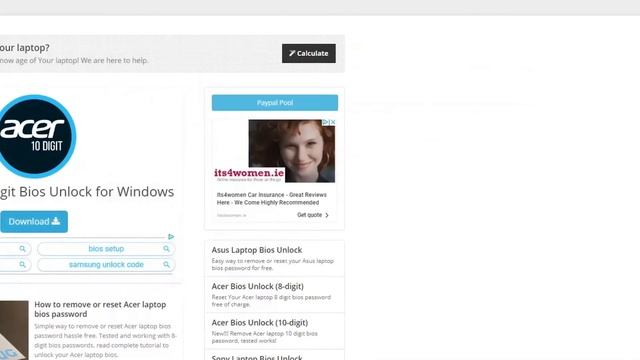The width and height of the screenshot is (640, 360).
Task: Click "Easy way to remove or reset your Asus" description
Action: pos(273,264)
